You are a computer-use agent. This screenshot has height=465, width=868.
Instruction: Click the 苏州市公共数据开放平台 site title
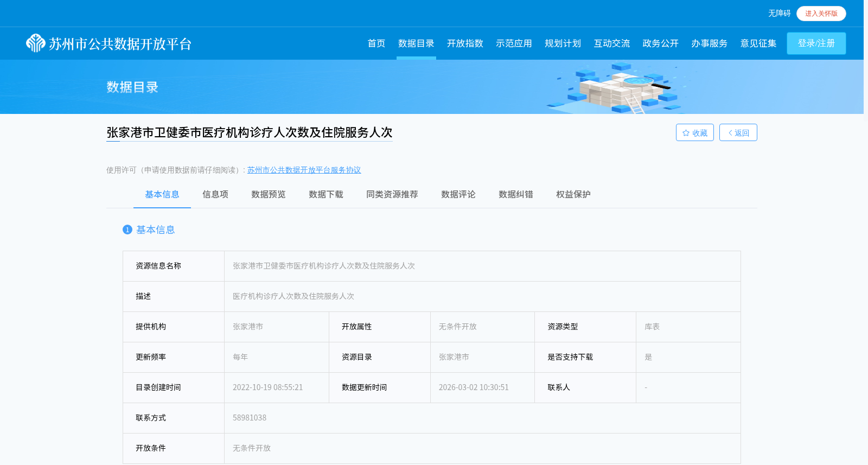pos(120,43)
